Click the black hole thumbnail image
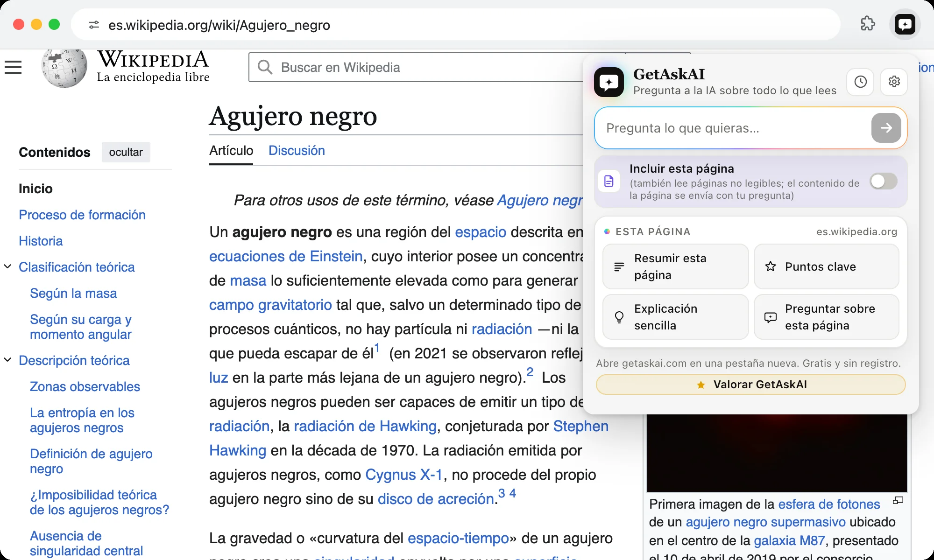 coord(777,453)
